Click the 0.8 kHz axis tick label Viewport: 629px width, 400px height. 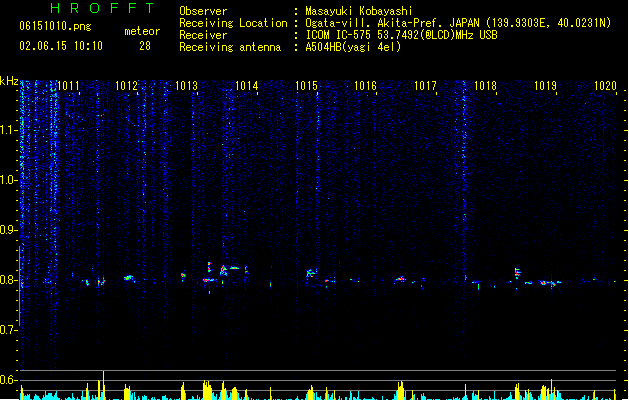(8, 280)
